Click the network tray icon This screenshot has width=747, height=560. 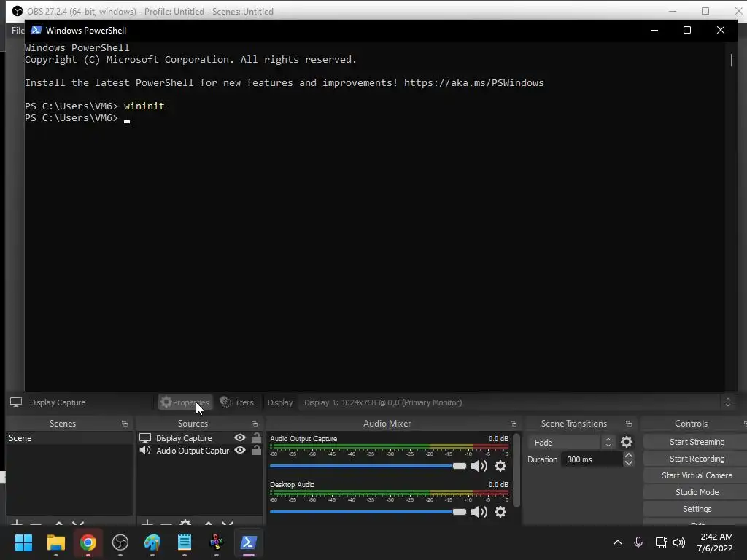(x=661, y=542)
